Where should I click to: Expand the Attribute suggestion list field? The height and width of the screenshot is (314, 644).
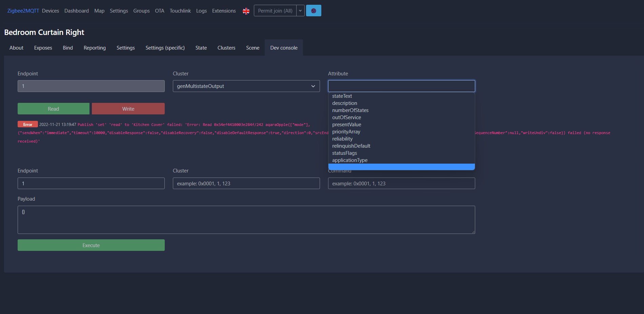pos(401,86)
